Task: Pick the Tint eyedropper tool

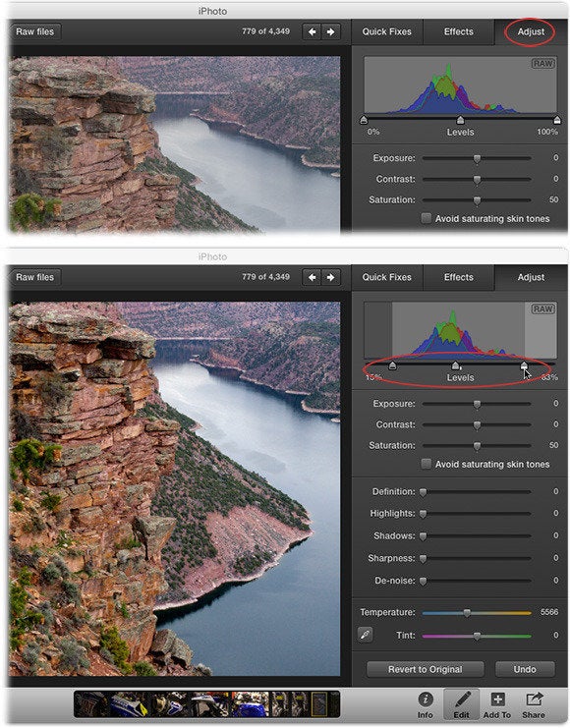Action: (366, 635)
